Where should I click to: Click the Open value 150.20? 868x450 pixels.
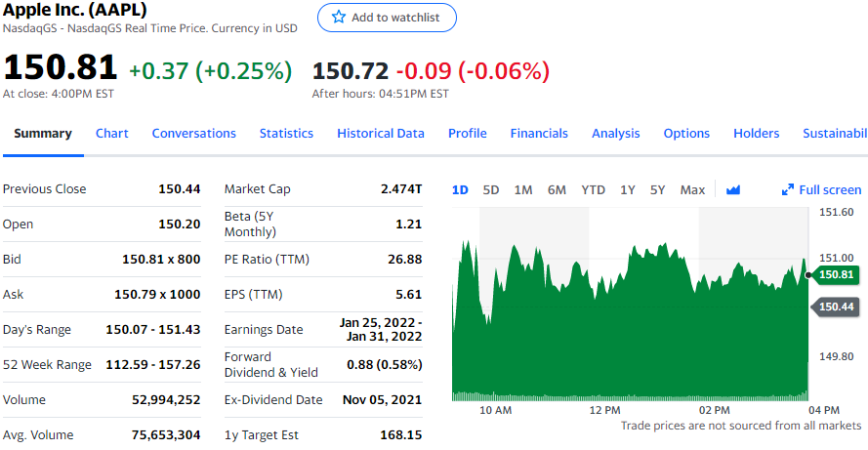(x=180, y=225)
